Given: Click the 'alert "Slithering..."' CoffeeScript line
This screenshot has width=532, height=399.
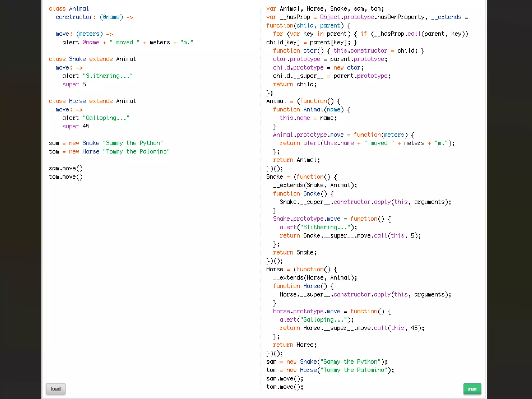Looking at the screenshot, I should click(97, 76).
